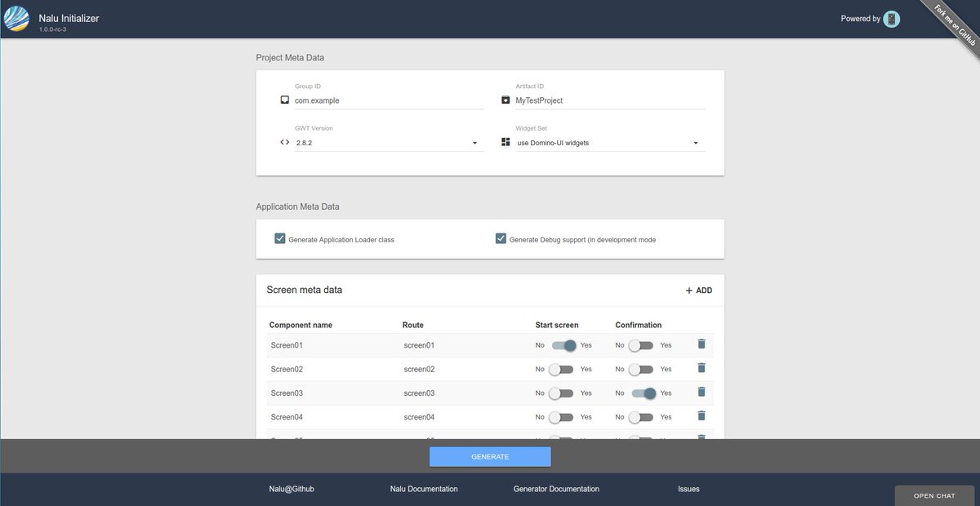Click the GENERATE button
This screenshot has height=506, width=980.
(490, 456)
